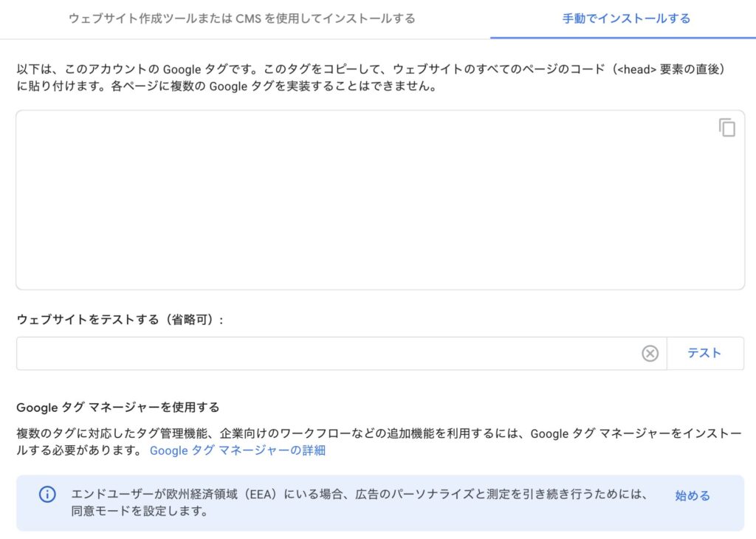Click the テスト button

(704, 354)
